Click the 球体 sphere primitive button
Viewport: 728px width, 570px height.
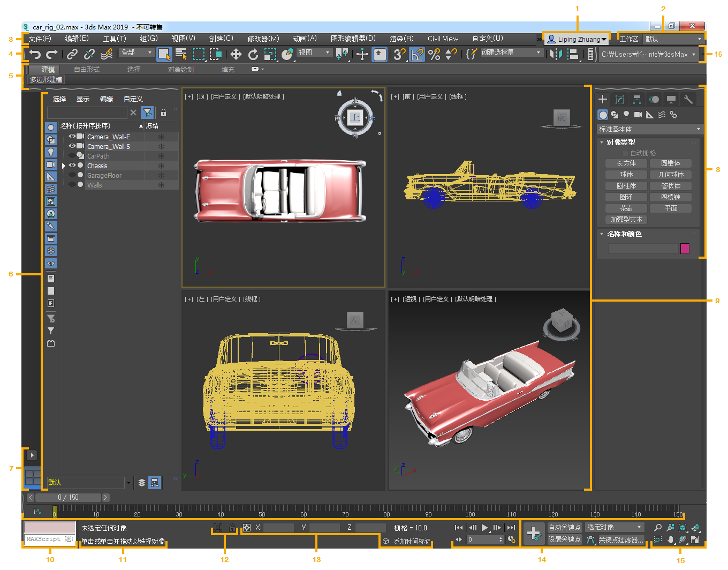[626, 175]
